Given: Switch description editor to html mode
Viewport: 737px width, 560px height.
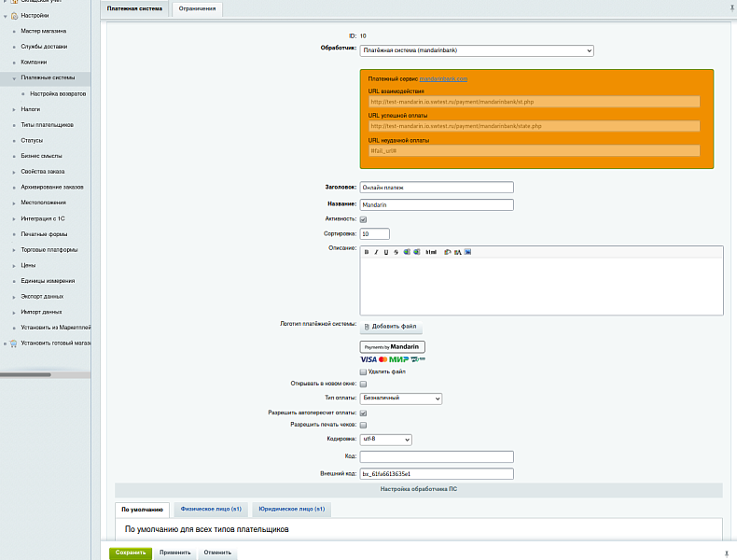Looking at the screenshot, I should point(431,252).
